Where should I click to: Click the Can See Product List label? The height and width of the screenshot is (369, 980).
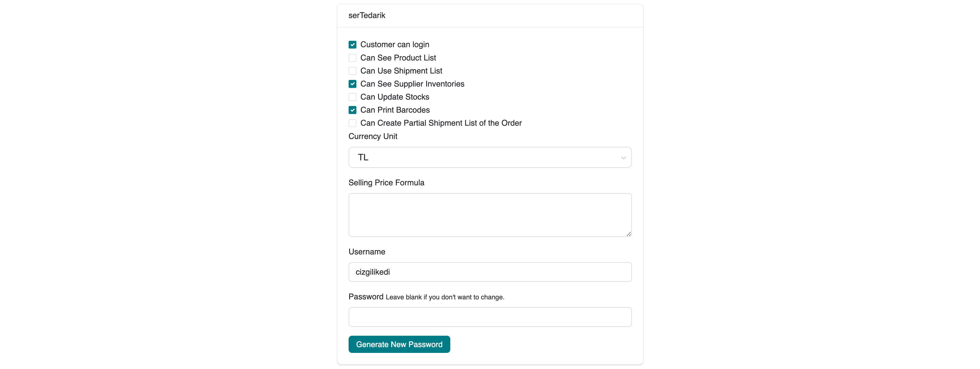click(x=398, y=58)
